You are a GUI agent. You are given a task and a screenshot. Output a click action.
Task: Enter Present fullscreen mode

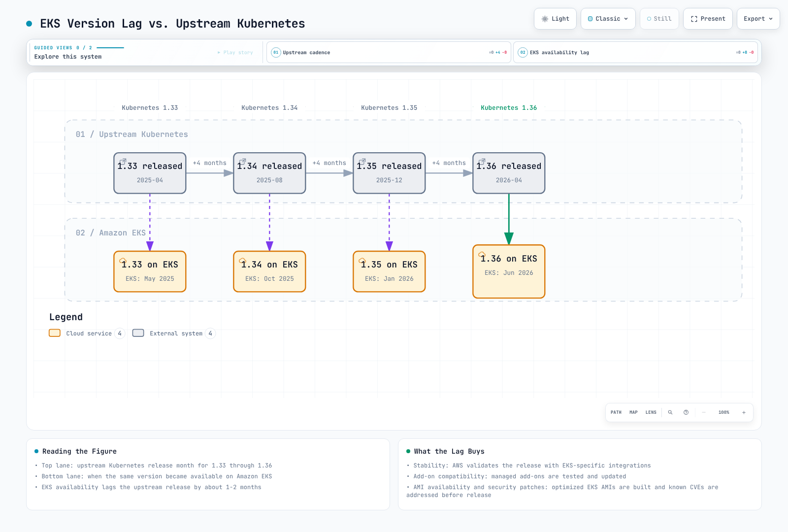708,19
